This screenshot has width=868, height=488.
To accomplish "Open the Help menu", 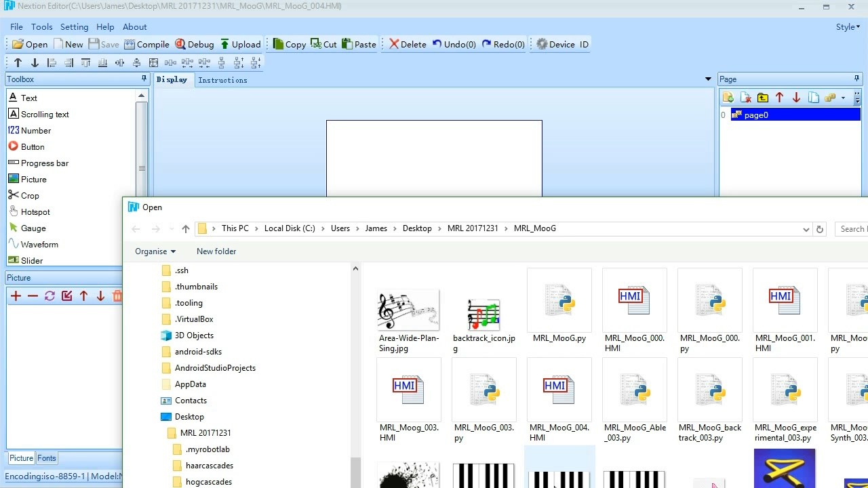I will [x=105, y=26].
